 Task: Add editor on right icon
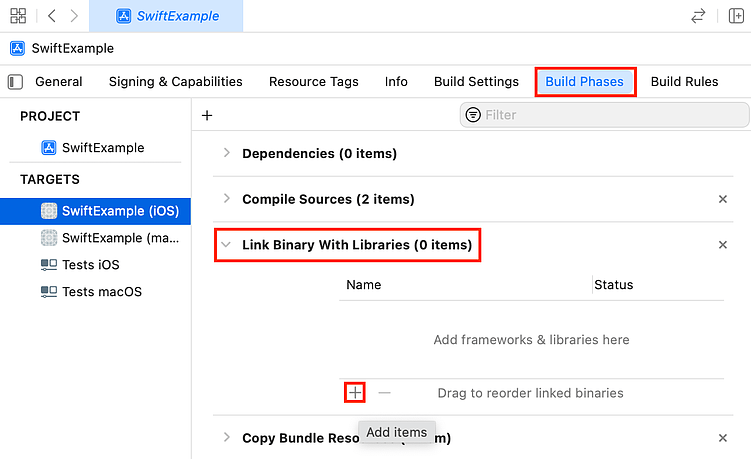tap(736, 16)
